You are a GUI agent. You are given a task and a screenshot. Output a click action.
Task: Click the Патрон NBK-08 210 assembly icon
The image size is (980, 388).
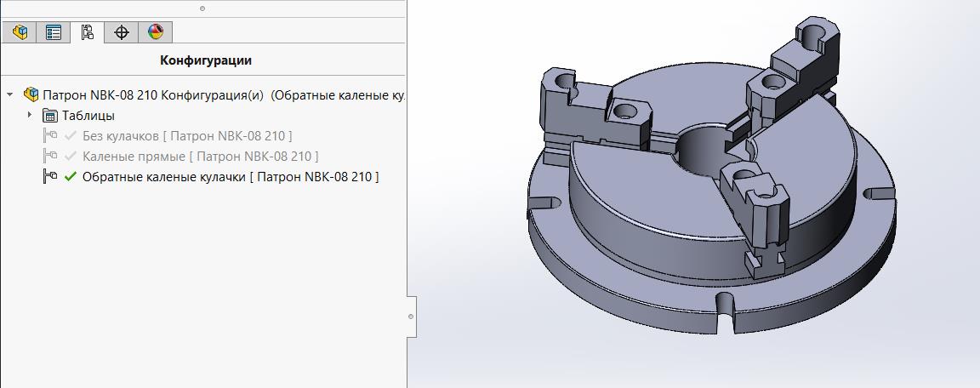[31, 95]
